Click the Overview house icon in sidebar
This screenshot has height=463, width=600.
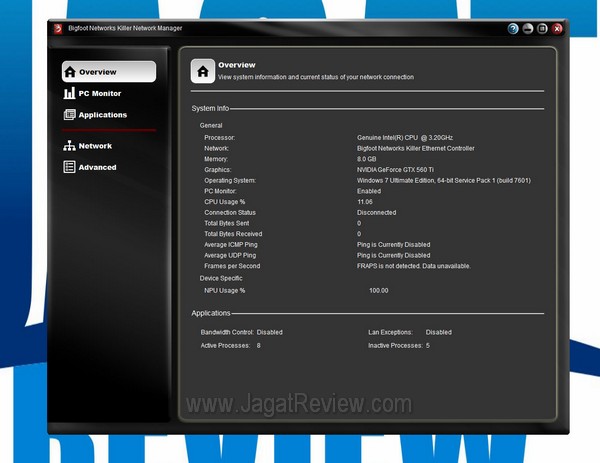point(70,72)
